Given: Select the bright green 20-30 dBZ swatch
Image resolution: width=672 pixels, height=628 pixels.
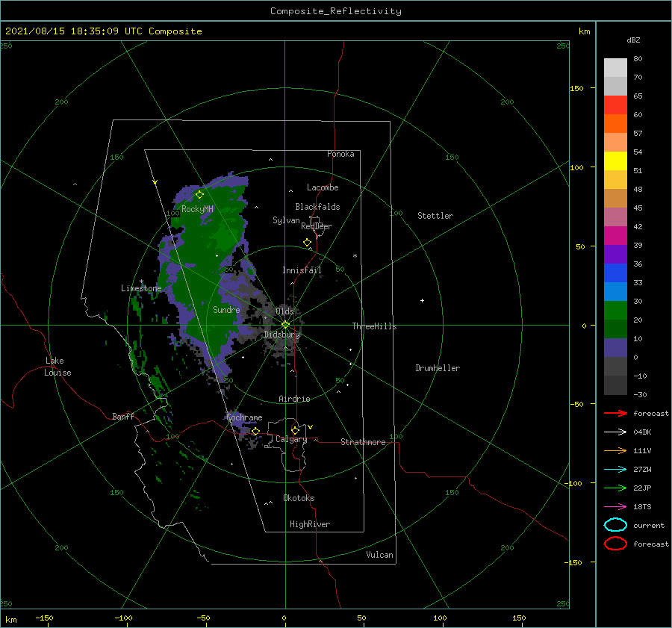Looking at the screenshot, I should (615, 311).
